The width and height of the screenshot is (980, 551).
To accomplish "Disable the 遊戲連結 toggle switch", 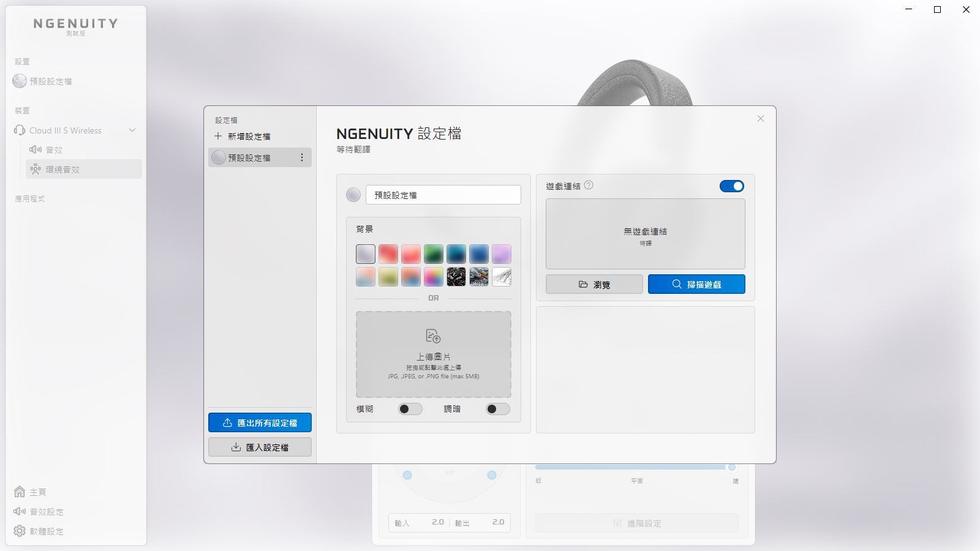I will (732, 186).
